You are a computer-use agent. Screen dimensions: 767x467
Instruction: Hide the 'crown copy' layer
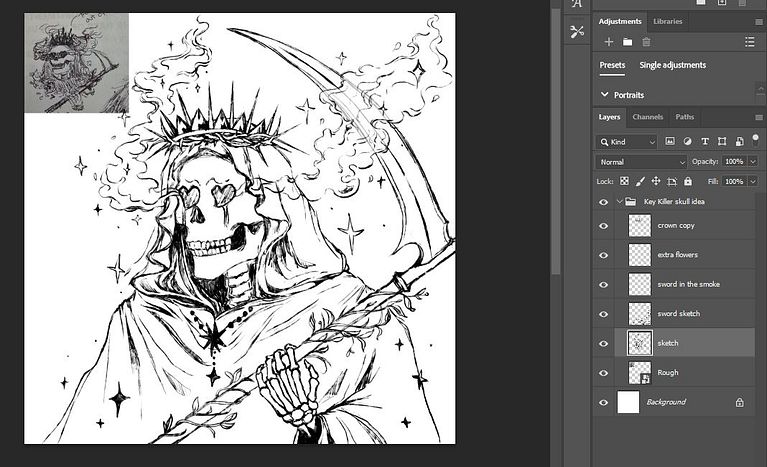pyautogui.click(x=603, y=226)
